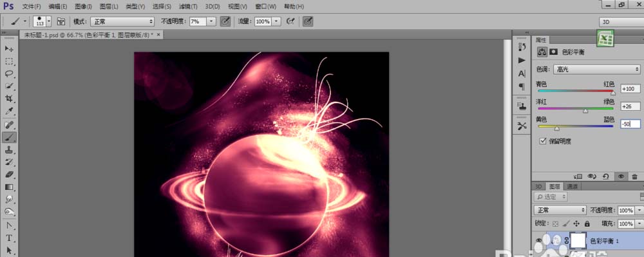Open the History panel icon
The width and height of the screenshot is (644, 257).
point(522,47)
